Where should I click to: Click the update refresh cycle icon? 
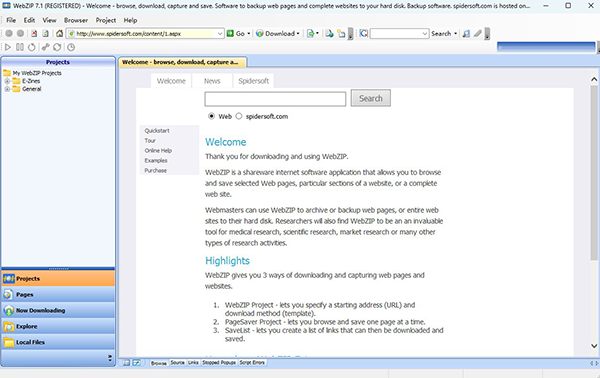pos(57,47)
